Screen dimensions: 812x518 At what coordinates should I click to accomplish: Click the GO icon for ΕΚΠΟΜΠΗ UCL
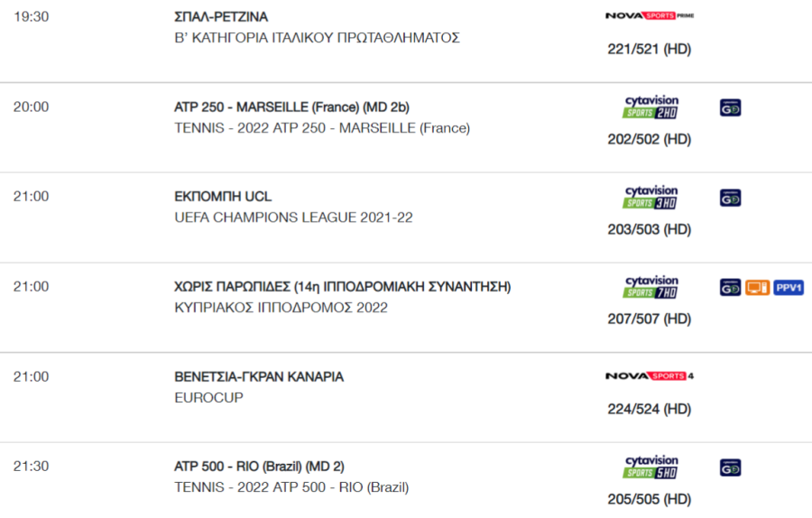tap(730, 198)
